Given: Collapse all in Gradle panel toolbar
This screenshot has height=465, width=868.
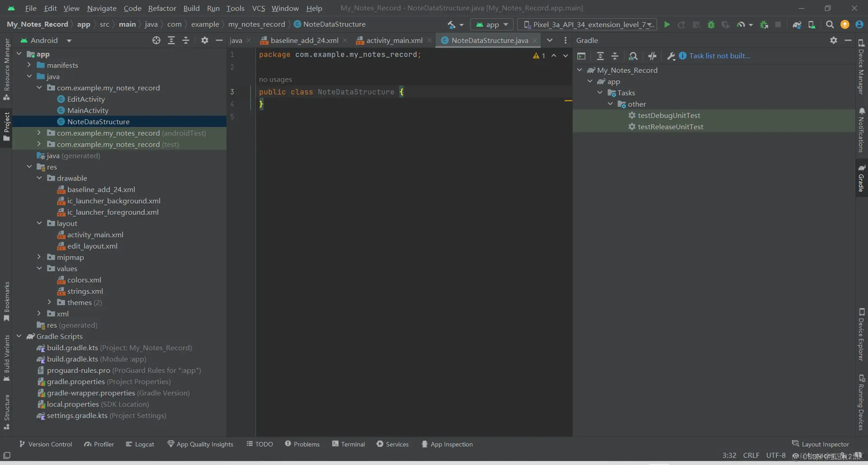Looking at the screenshot, I should coord(615,56).
